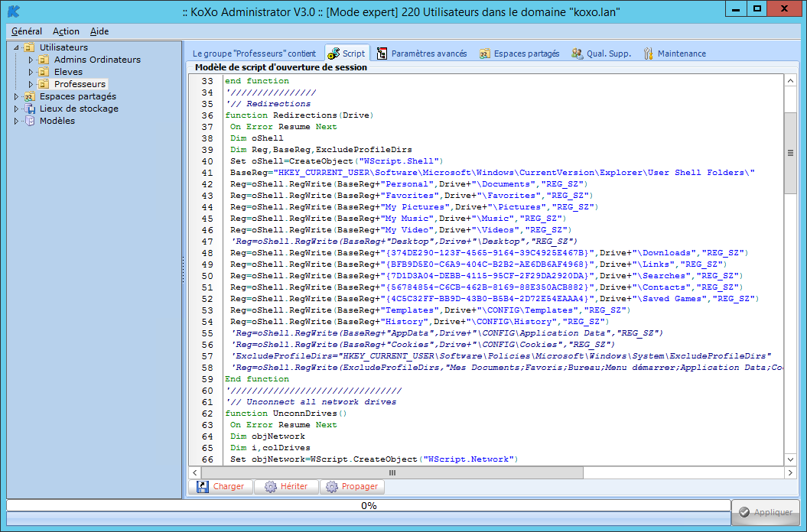
Task: Expand the Eleves tree node
Action: (31, 72)
